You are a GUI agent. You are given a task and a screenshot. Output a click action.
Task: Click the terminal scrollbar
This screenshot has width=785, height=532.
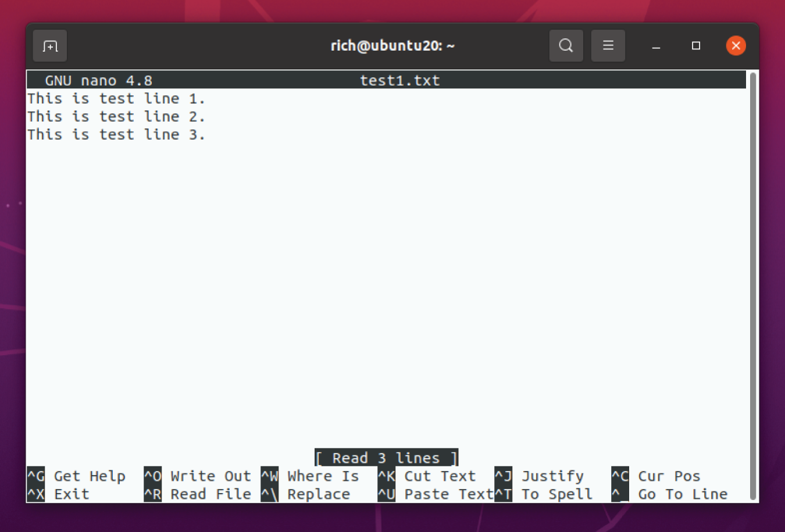coord(753,285)
